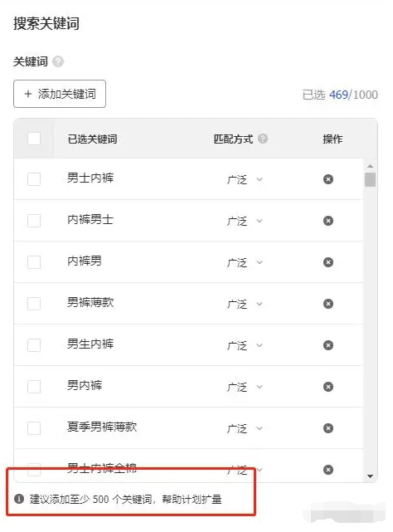Remove the 男士内裤 keyword
The width and height of the screenshot is (393, 532).
pyautogui.click(x=327, y=179)
